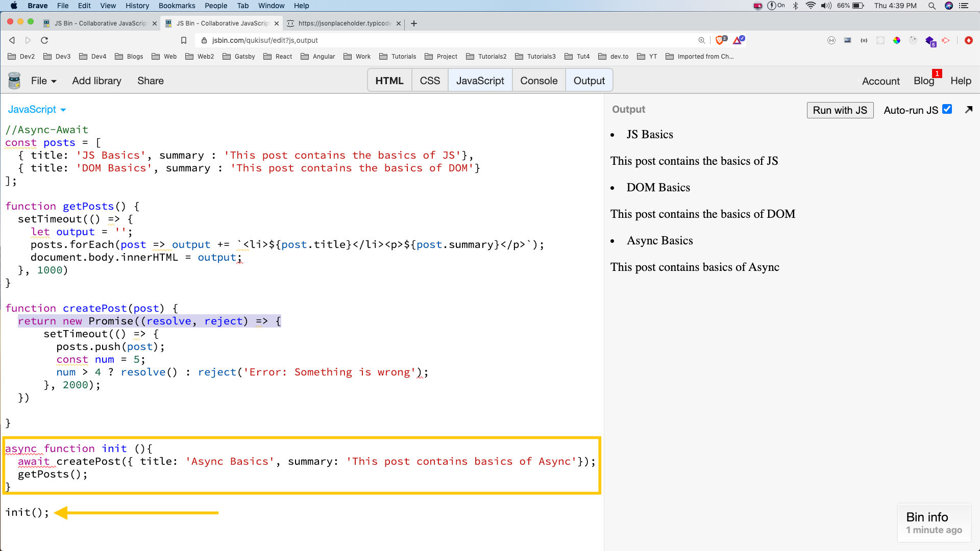Click the 'DOM Basics' output list item

(x=658, y=188)
